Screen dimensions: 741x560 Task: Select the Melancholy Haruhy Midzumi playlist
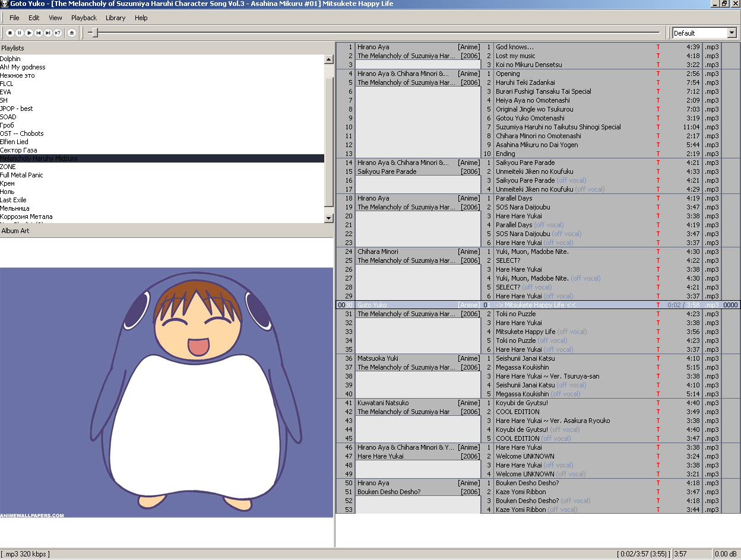[x=162, y=158]
